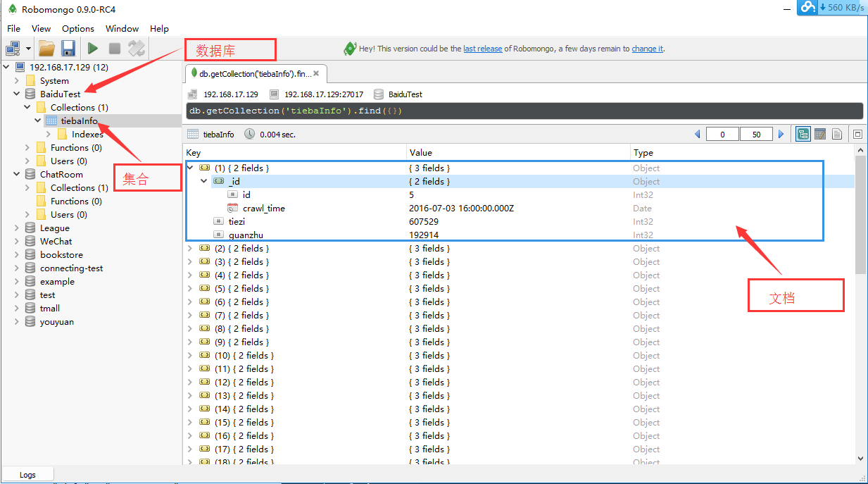The image size is (868, 484).
Task: Close the tiebaInfo query tab
Action: pos(316,73)
